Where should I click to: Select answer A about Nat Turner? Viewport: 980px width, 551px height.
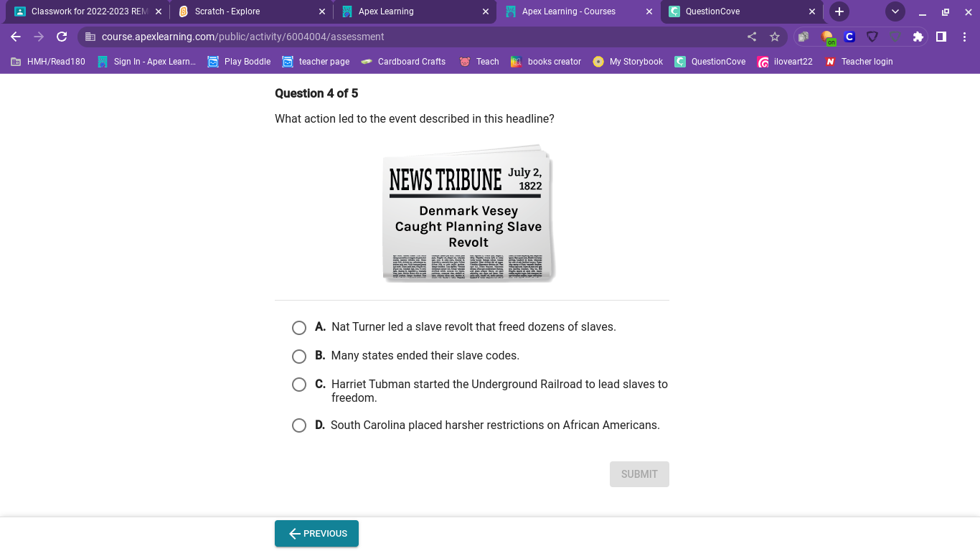299,328
